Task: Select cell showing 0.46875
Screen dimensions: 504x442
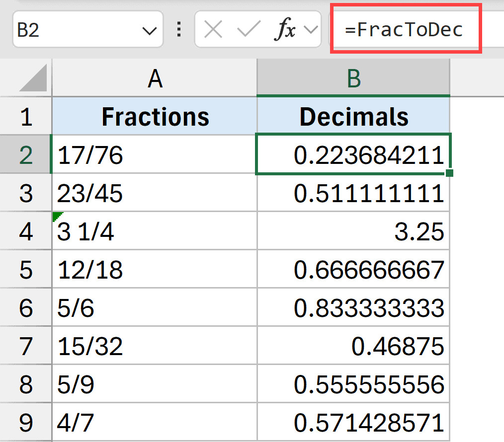Action: tap(353, 347)
